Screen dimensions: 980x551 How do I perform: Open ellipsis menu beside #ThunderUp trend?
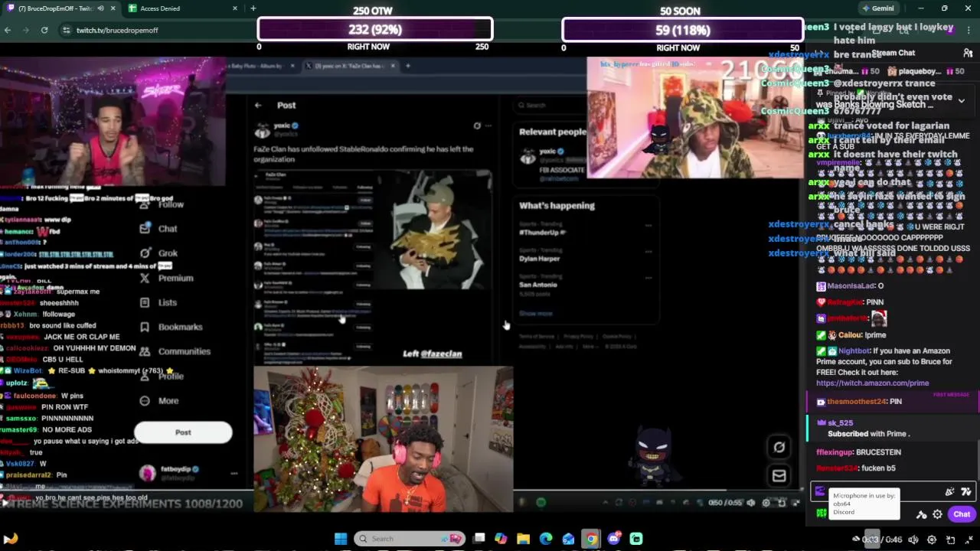coord(648,225)
